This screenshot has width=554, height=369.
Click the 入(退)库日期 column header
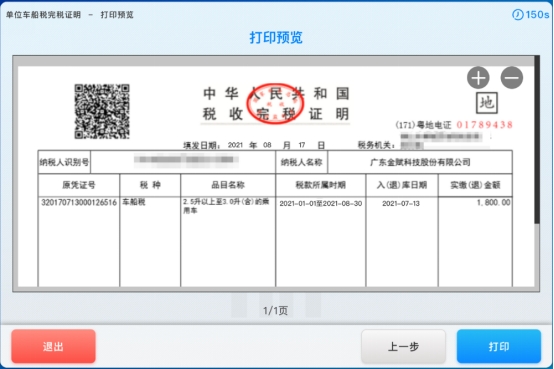click(x=402, y=185)
